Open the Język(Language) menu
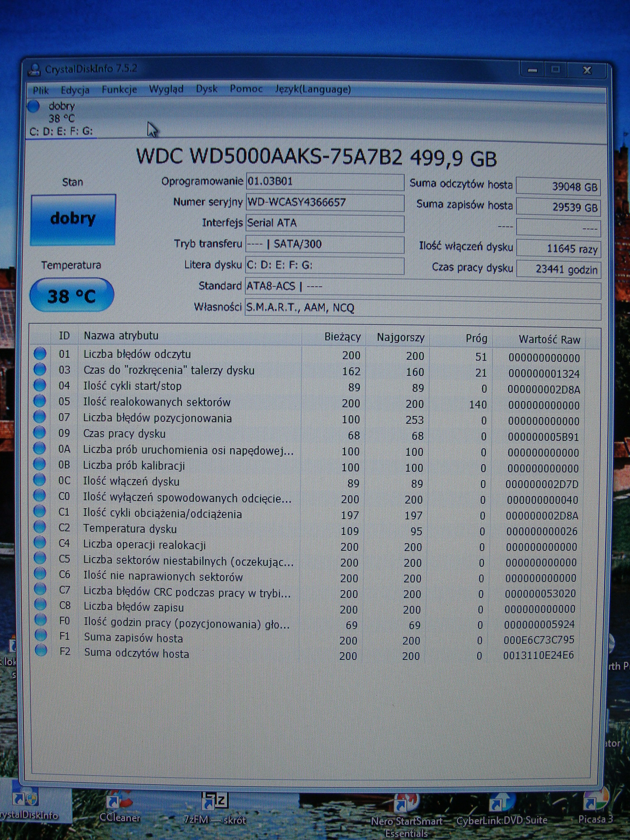 pos(313,89)
